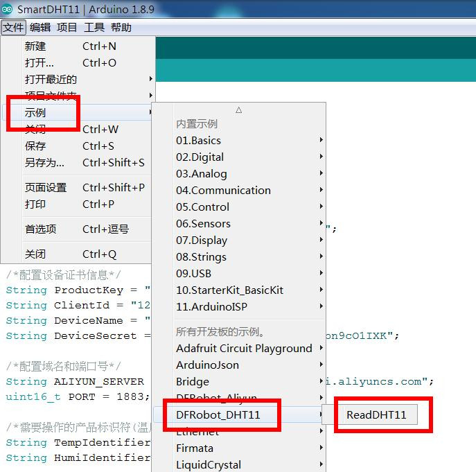476x472 pixels.
Task: Choose 打开... from the file menu
Action: tap(78, 63)
